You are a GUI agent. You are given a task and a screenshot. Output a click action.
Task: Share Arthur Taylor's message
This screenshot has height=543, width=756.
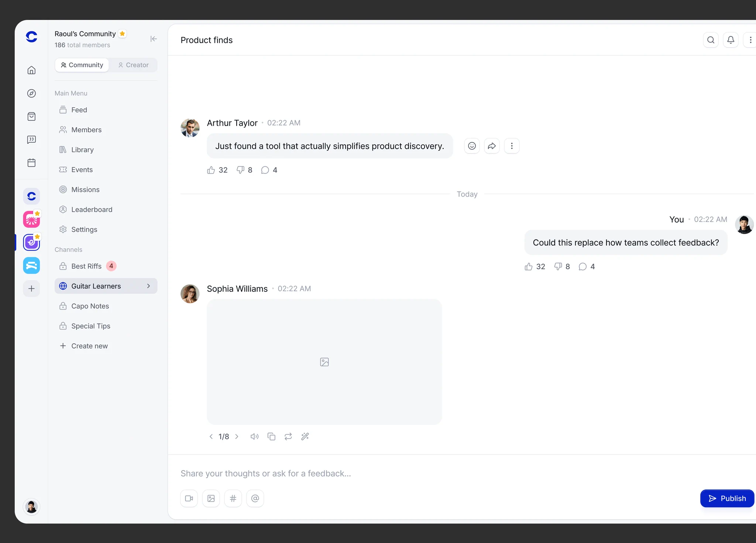click(x=492, y=146)
